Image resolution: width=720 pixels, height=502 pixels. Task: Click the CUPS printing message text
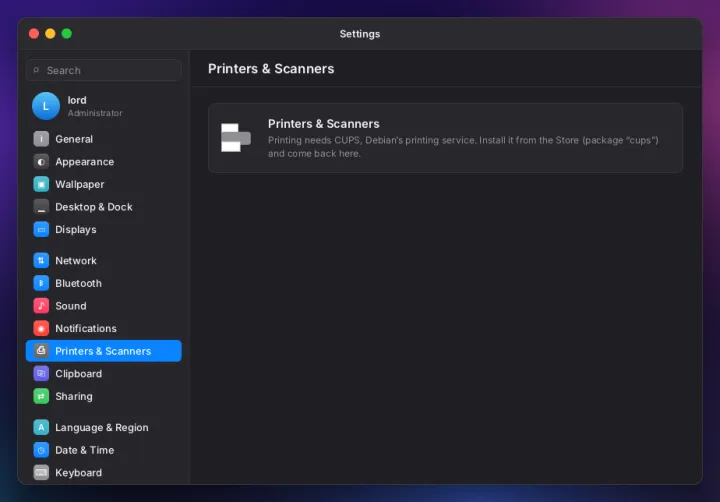coord(463,147)
